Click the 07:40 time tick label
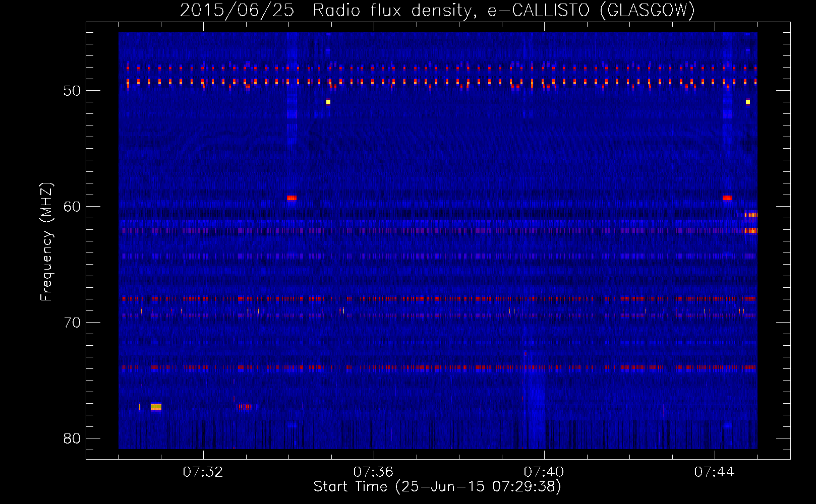Screen dimensions: 816x504 (x=544, y=472)
